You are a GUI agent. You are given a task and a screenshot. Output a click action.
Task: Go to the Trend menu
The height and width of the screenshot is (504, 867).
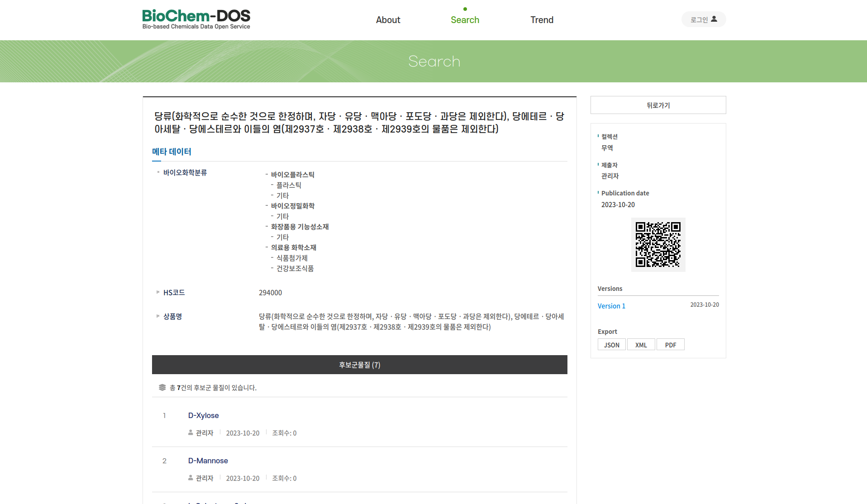tap(542, 20)
